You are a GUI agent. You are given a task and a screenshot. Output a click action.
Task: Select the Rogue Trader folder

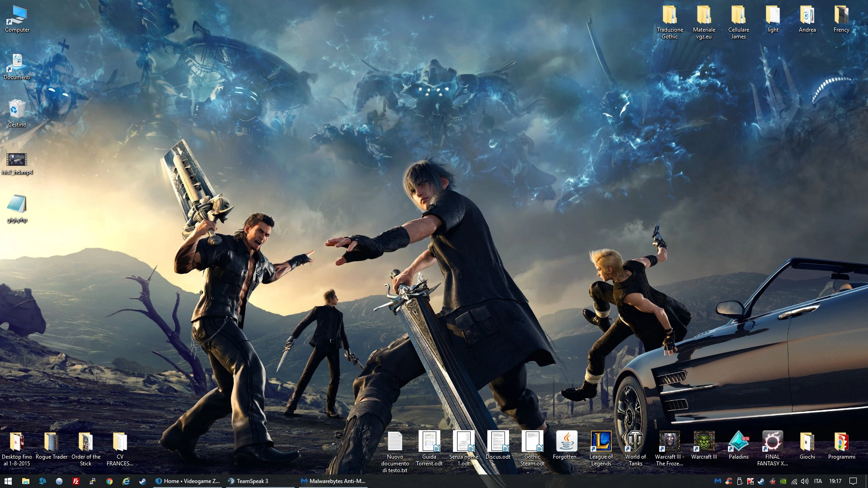(x=52, y=446)
